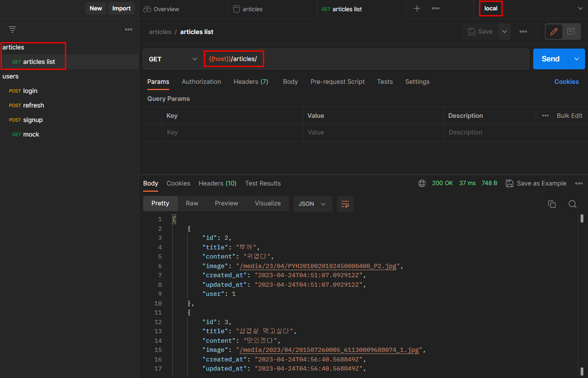The width and height of the screenshot is (588, 378).
Task: Open the Authorization tab
Action: (201, 82)
